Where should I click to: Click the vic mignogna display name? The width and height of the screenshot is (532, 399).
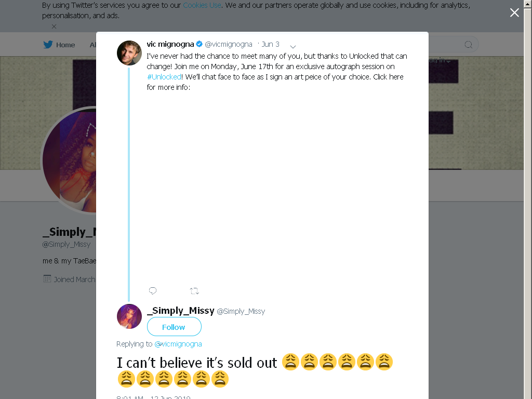[x=170, y=44]
